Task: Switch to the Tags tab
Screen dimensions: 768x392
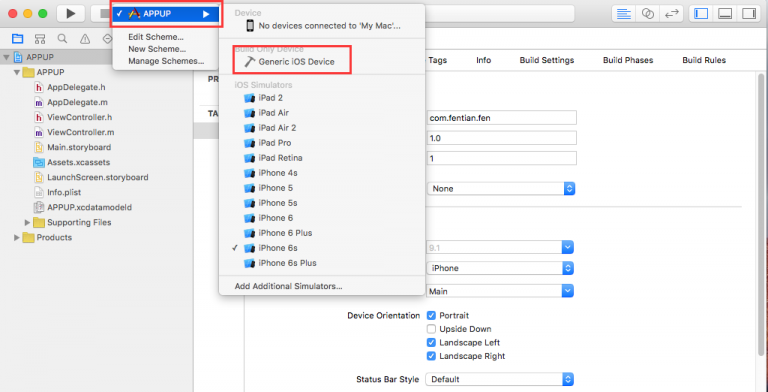Action: tap(437, 60)
